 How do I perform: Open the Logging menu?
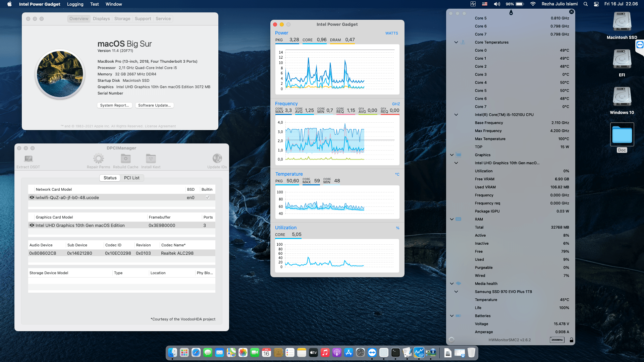pos(75,4)
